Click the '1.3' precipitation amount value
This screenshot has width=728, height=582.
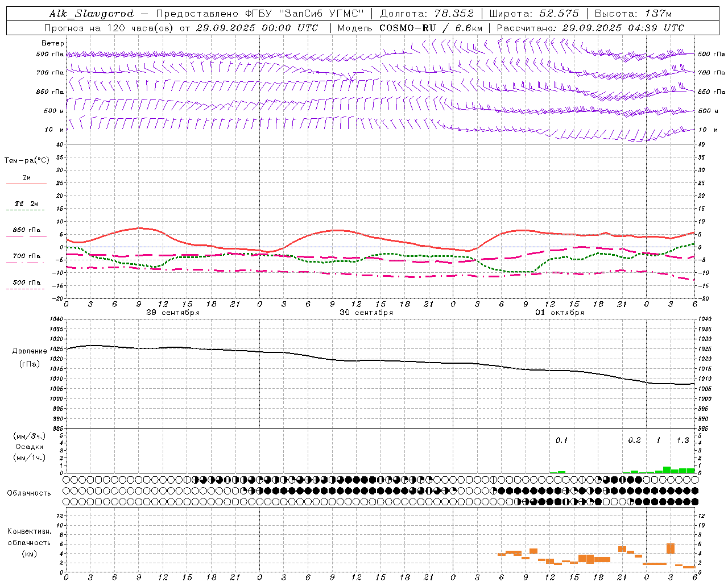click(682, 440)
